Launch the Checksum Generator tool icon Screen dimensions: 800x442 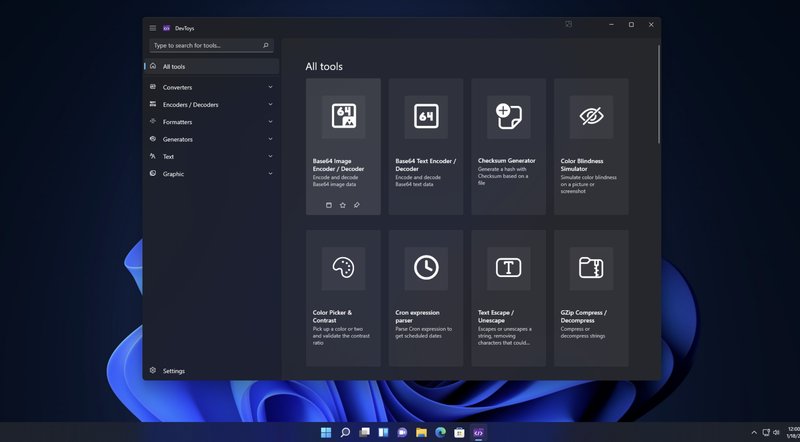click(x=508, y=117)
